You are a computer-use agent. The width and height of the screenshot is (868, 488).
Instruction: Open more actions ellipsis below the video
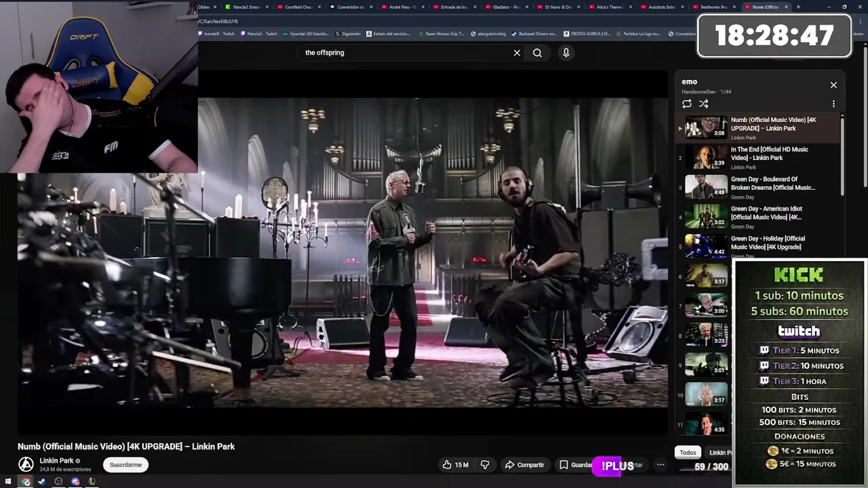click(x=660, y=465)
